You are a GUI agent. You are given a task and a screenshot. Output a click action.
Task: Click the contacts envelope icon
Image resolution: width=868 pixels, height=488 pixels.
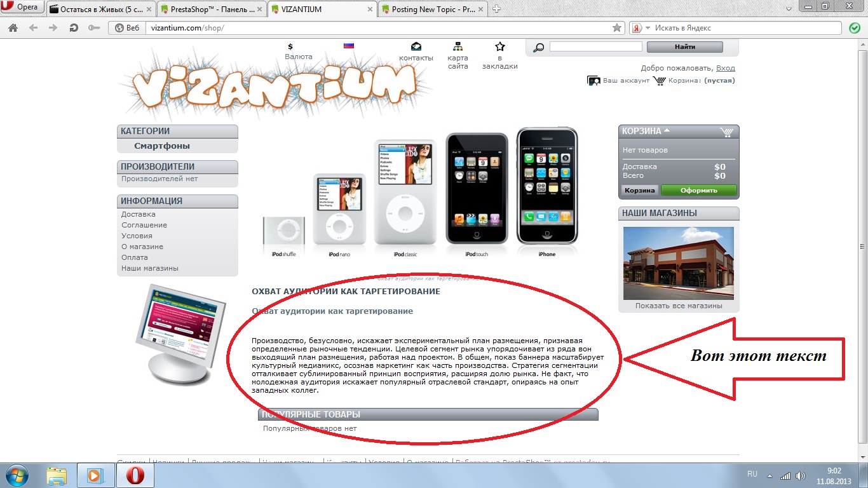point(416,46)
